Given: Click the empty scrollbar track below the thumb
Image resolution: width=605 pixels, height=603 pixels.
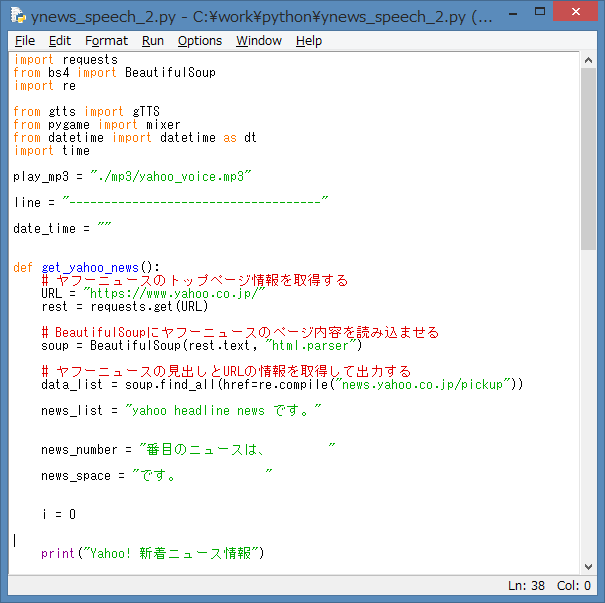Looking at the screenshot, I should pyautogui.click(x=588, y=400).
